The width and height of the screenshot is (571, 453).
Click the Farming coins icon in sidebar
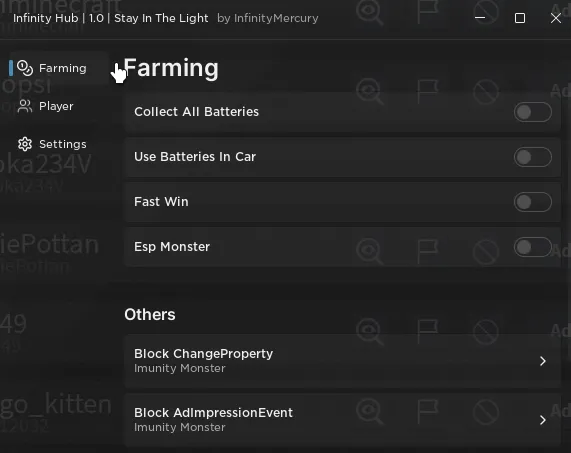tap(25, 68)
